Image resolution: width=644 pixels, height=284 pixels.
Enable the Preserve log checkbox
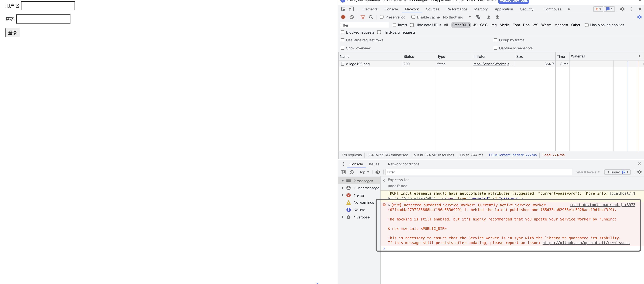pos(382,17)
